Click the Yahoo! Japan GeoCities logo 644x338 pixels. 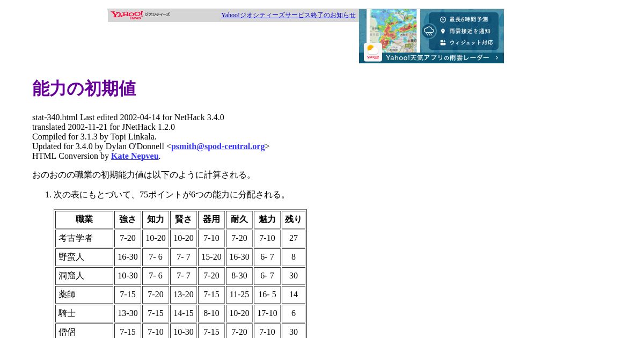pos(140,15)
